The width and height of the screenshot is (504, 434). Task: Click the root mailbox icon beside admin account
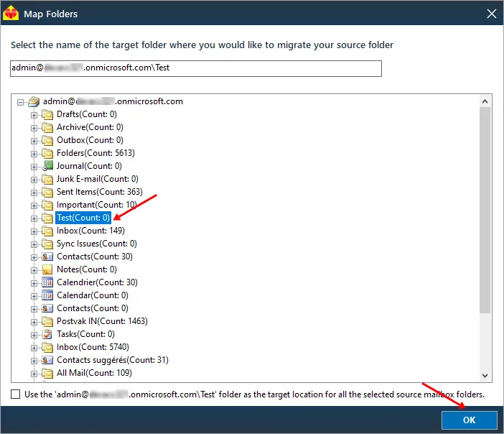pyautogui.click(x=34, y=101)
